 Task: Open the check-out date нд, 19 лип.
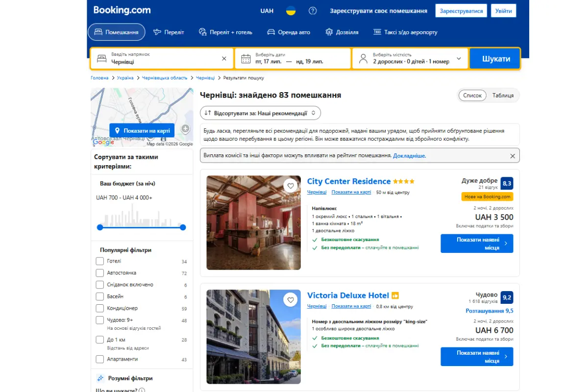(310, 62)
